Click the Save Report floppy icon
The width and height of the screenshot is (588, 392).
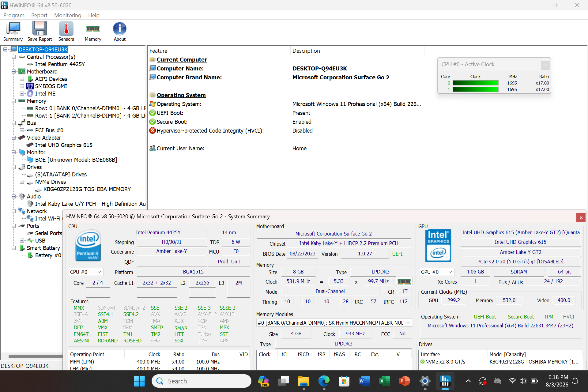pos(40,32)
